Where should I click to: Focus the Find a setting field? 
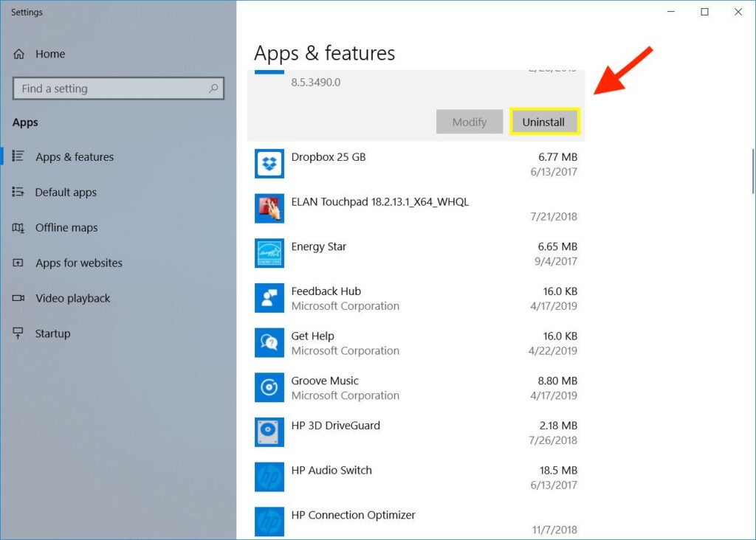pos(111,89)
